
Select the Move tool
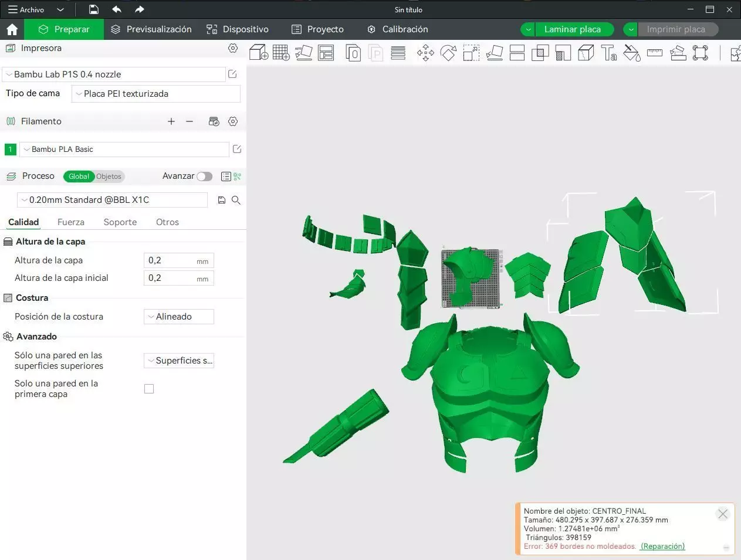click(425, 53)
